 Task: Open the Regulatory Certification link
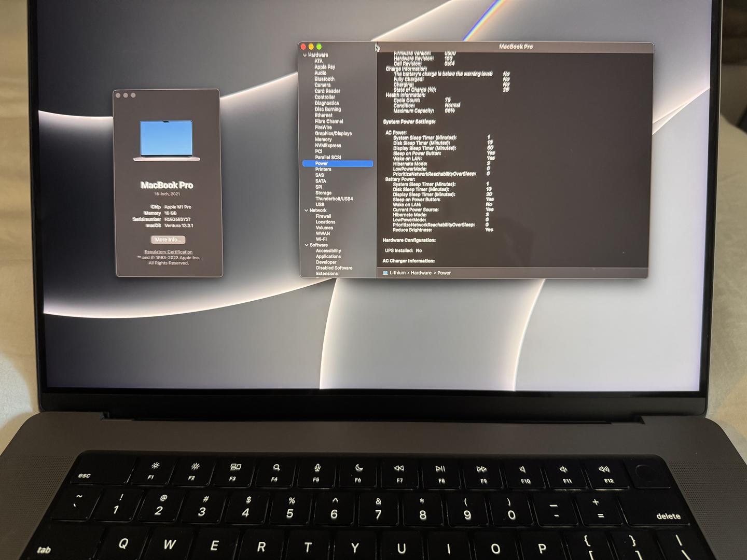[x=169, y=252]
